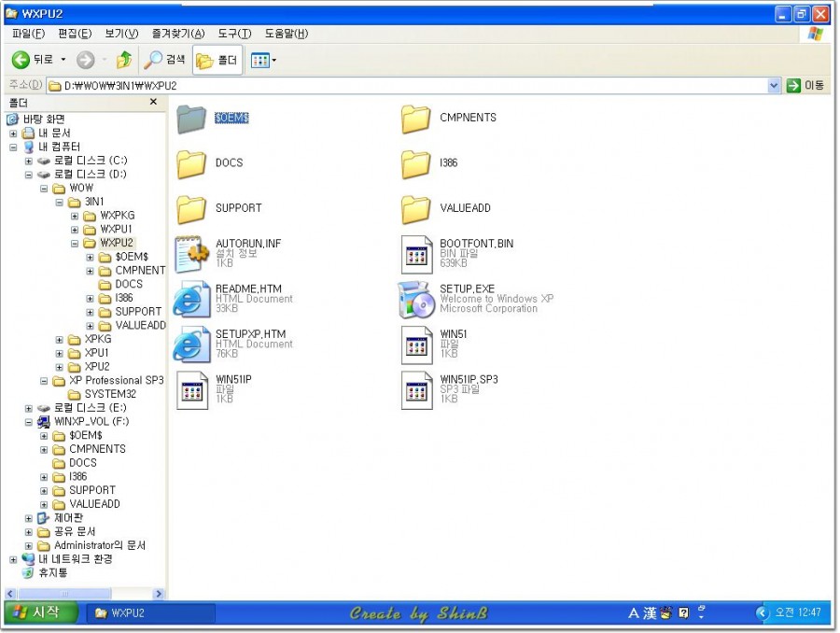Expand Local Disk (C:) in tree
The height and width of the screenshot is (633, 840).
point(29,162)
